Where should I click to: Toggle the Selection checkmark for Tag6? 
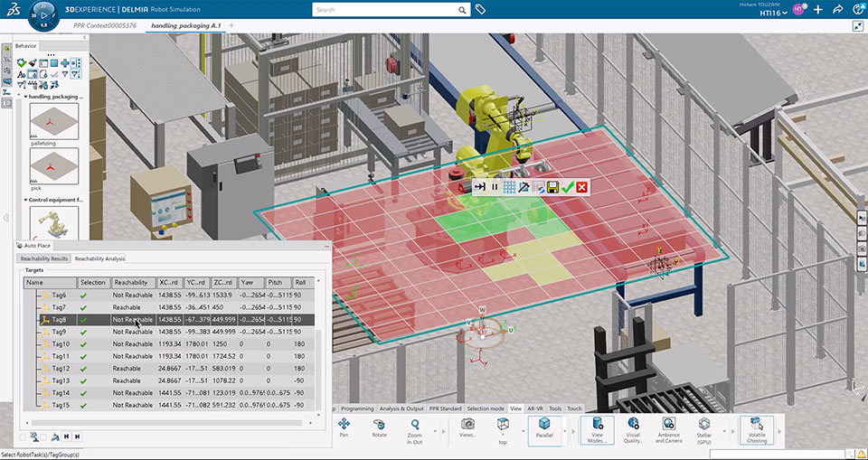click(83, 295)
